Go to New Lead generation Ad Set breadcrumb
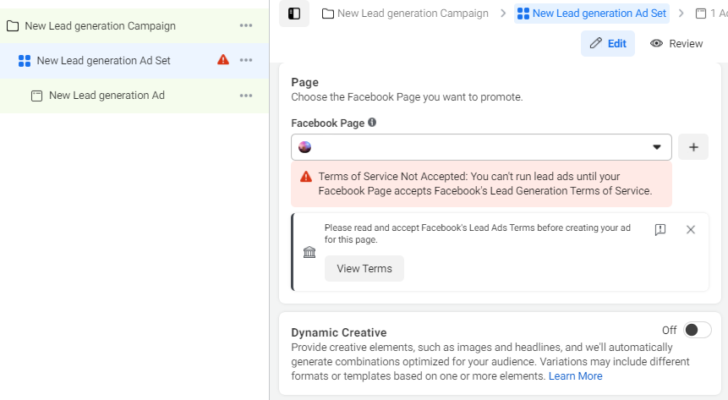728x400 pixels. [x=592, y=13]
